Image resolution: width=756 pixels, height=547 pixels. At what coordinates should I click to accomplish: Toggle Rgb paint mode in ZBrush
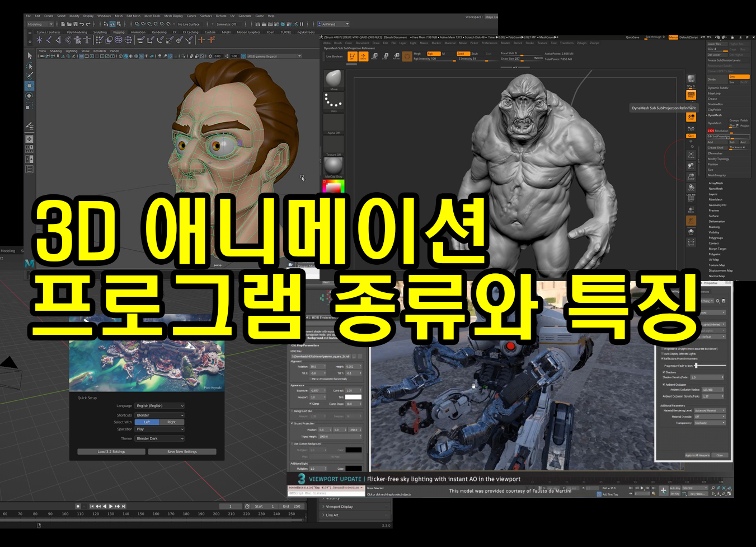click(434, 54)
